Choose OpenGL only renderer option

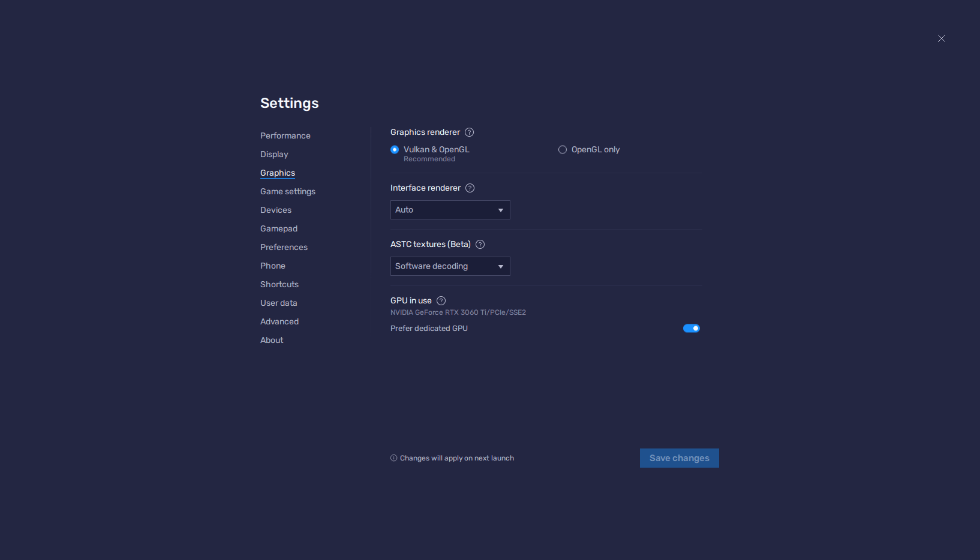(563, 150)
